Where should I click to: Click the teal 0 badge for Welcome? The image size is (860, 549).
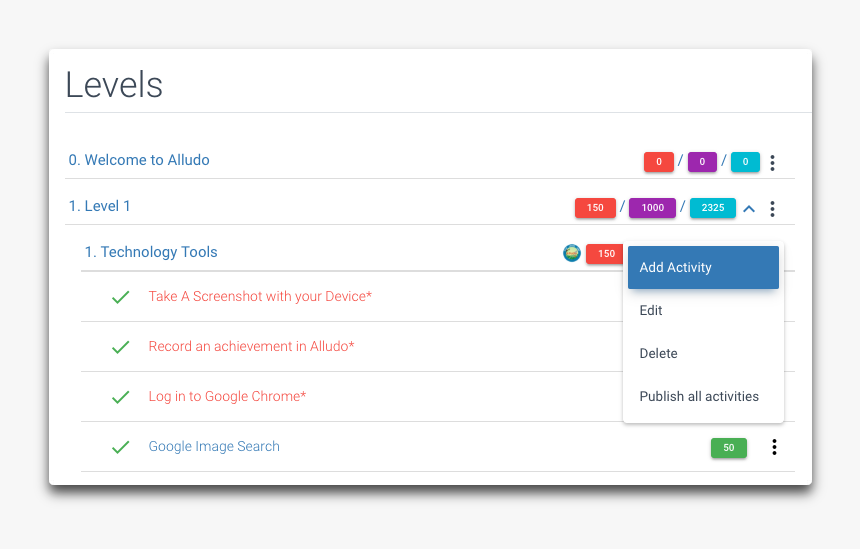pos(745,162)
